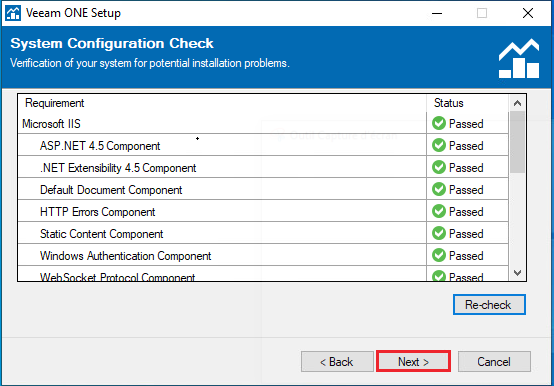Proceed with the Next button
The height and width of the screenshot is (386, 554).
[x=413, y=361]
